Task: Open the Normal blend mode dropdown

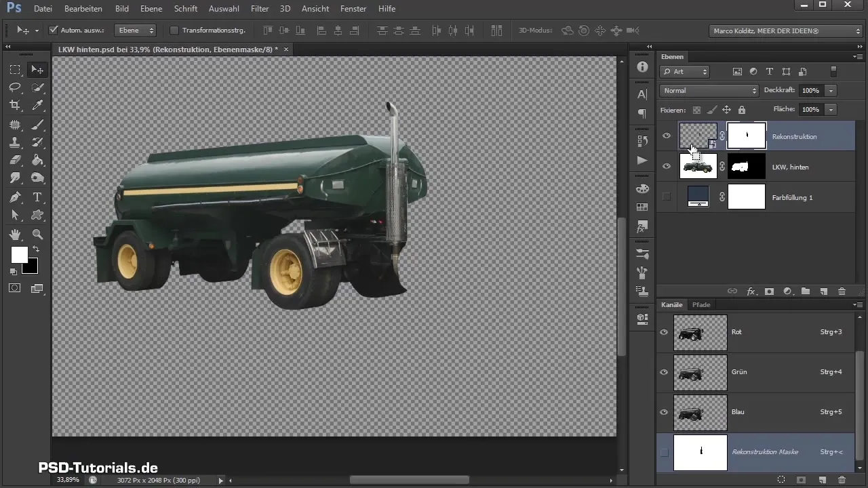Action: [x=709, y=90]
